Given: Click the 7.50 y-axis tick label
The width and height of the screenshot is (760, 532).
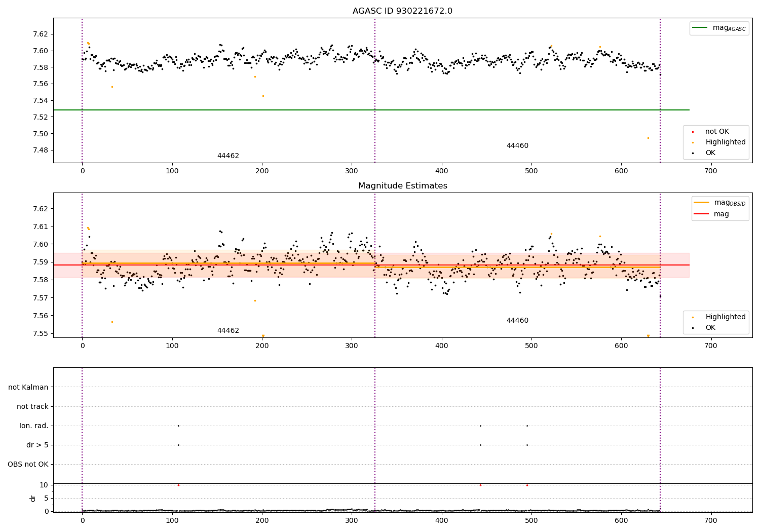Looking at the screenshot, I should click(x=41, y=134).
